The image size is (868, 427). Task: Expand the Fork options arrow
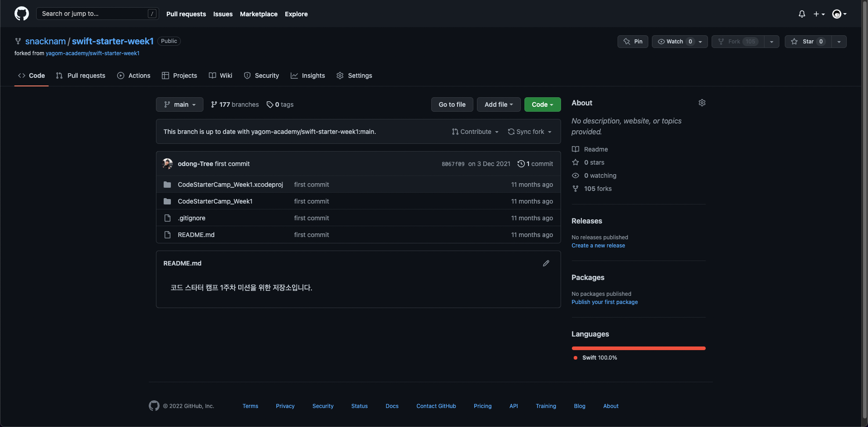(772, 42)
